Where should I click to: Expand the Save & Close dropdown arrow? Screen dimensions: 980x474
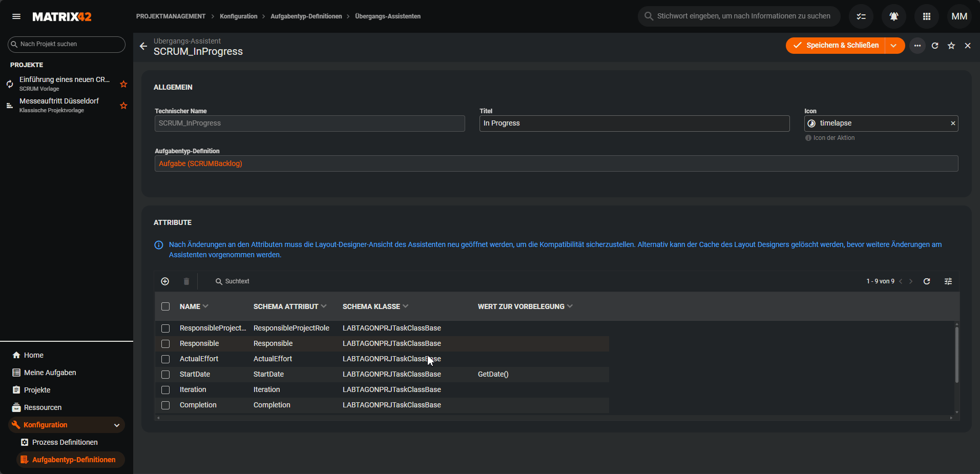point(893,46)
